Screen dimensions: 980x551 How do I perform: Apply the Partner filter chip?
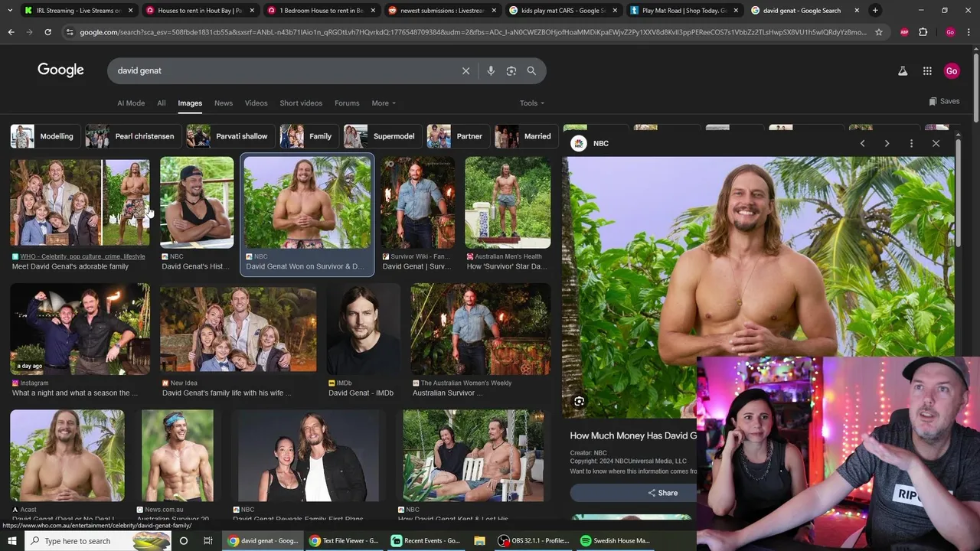(458, 136)
